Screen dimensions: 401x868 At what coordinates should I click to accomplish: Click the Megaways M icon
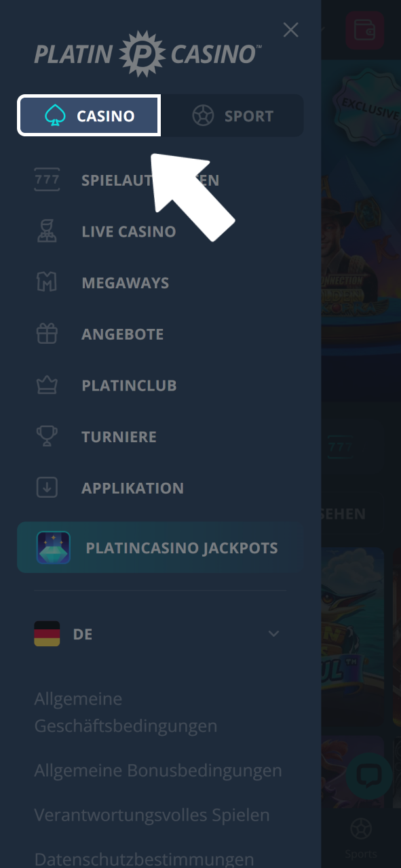coord(47,283)
